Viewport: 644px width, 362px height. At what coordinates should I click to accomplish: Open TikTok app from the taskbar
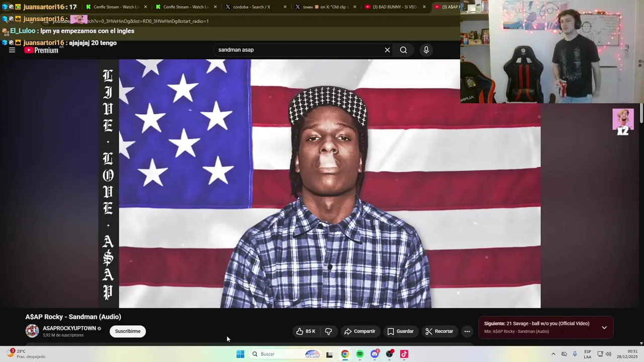point(404,354)
